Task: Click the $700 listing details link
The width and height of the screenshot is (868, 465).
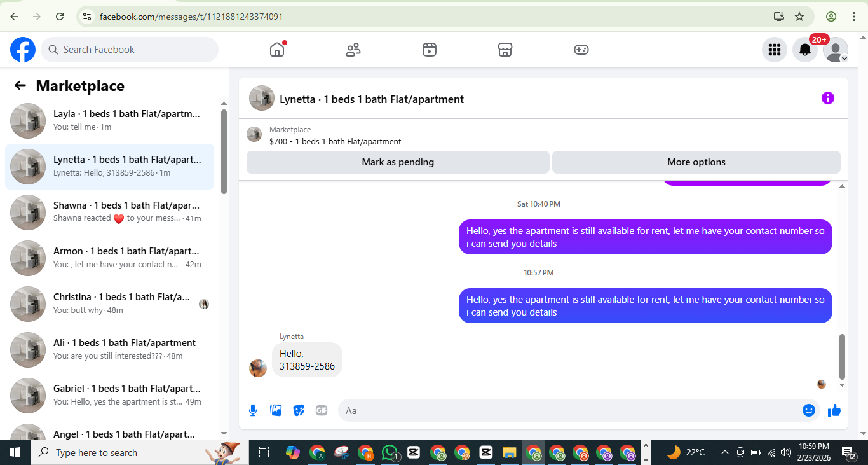Action: pyautogui.click(x=335, y=142)
